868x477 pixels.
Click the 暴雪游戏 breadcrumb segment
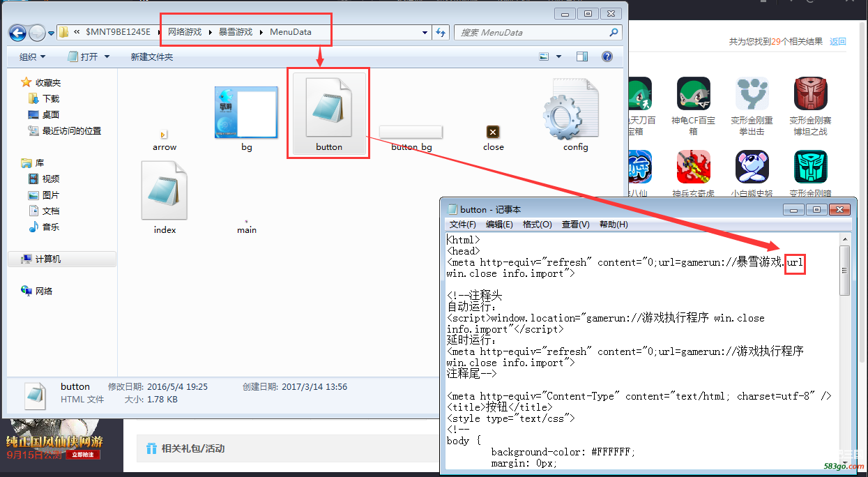[x=236, y=32]
